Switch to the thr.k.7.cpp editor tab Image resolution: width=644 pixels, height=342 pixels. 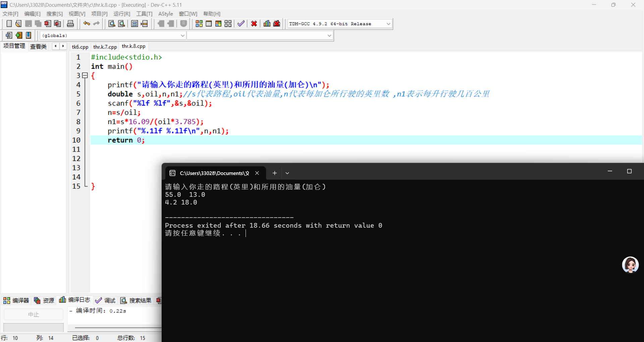point(105,47)
